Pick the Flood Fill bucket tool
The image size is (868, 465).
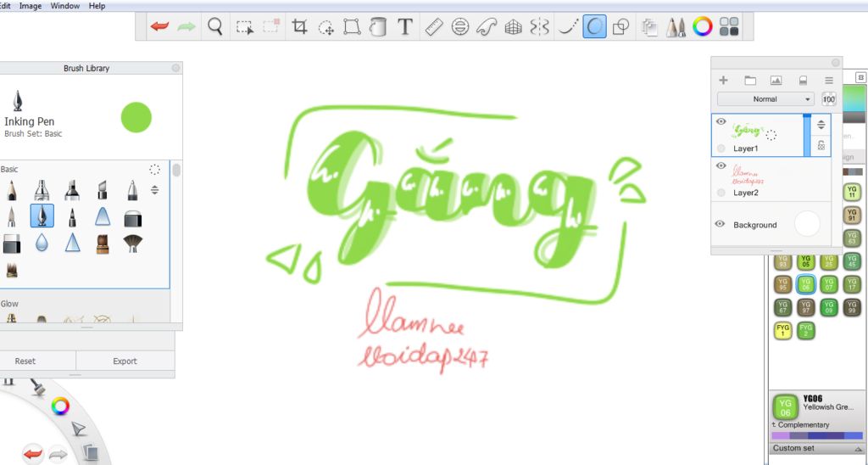tap(378, 26)
